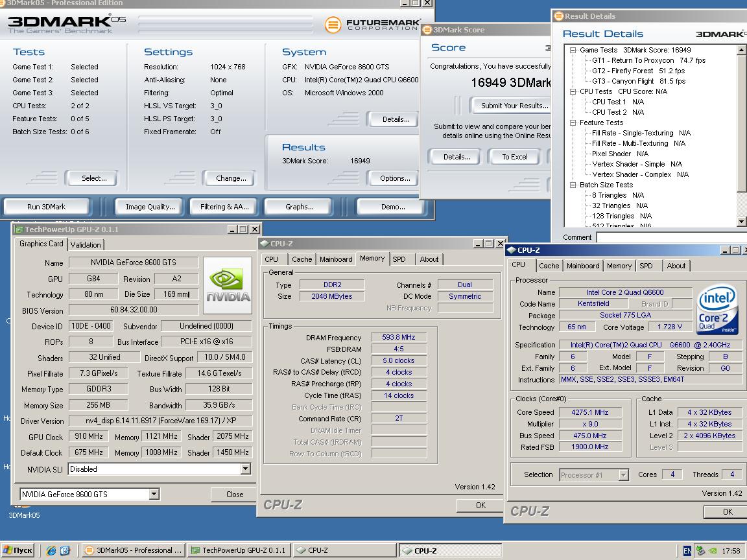Viewport: 747px width, 560px height.
Task: Open the Memory tab in processor CPU-Z window
Action: pyautogui.click(x=619, y=266)
